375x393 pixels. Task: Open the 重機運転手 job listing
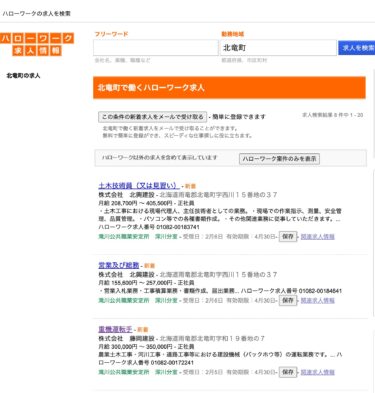pos(115,329)
